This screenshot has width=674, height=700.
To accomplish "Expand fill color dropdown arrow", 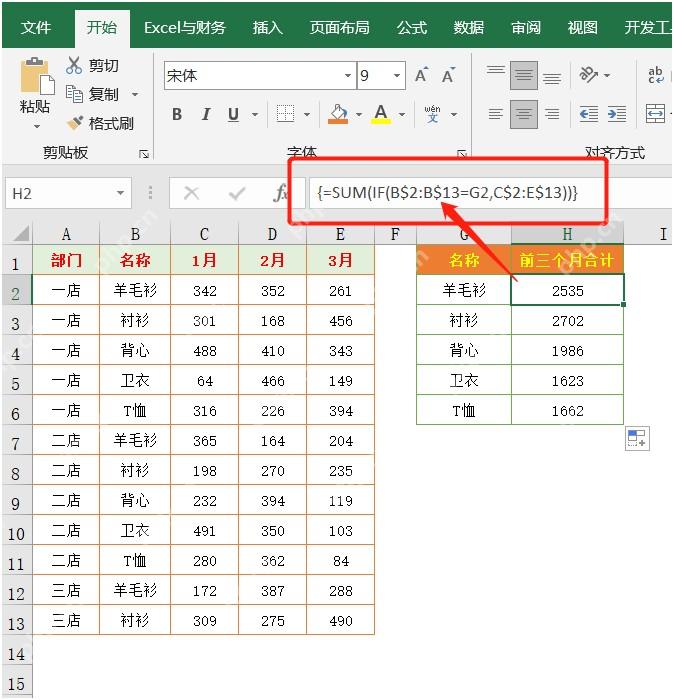I will click(359, 115).
